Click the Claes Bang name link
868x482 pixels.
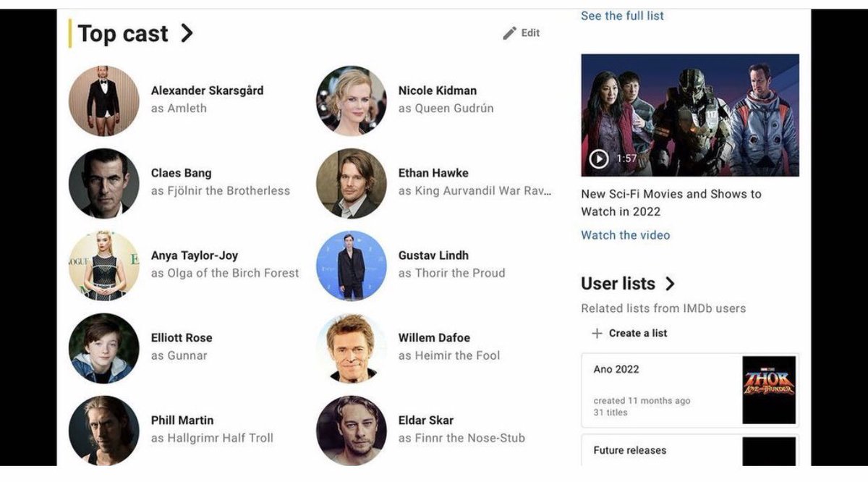pos(181,173)
